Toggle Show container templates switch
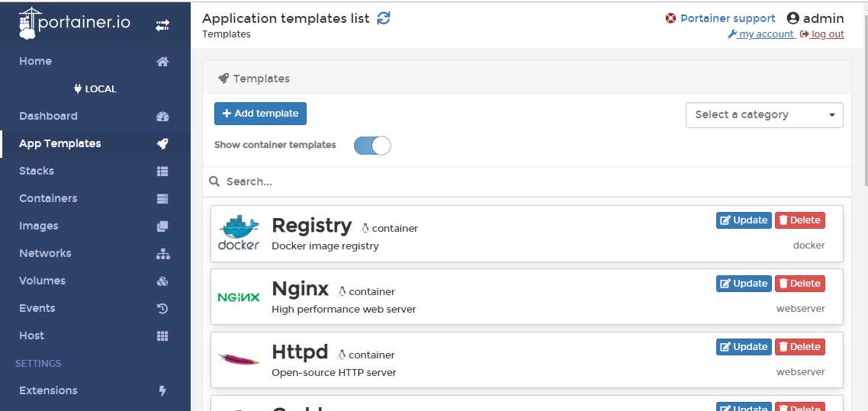 372,146
